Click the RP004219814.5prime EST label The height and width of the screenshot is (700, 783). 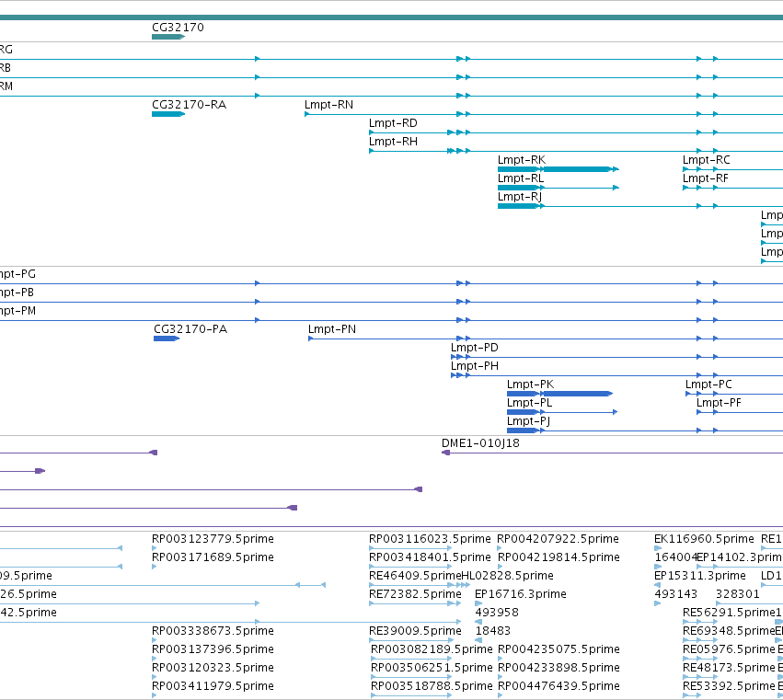pos(558,557)
